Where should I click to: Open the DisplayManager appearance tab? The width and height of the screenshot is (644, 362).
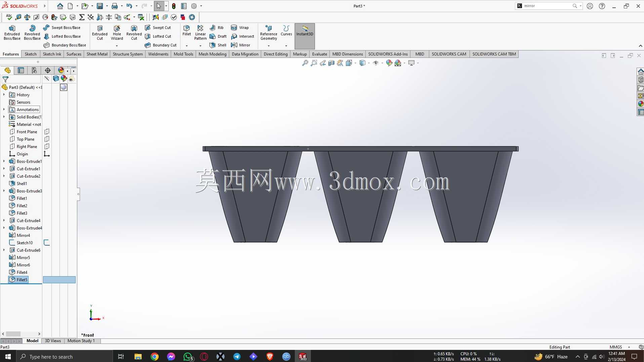(x=61, y=70)
